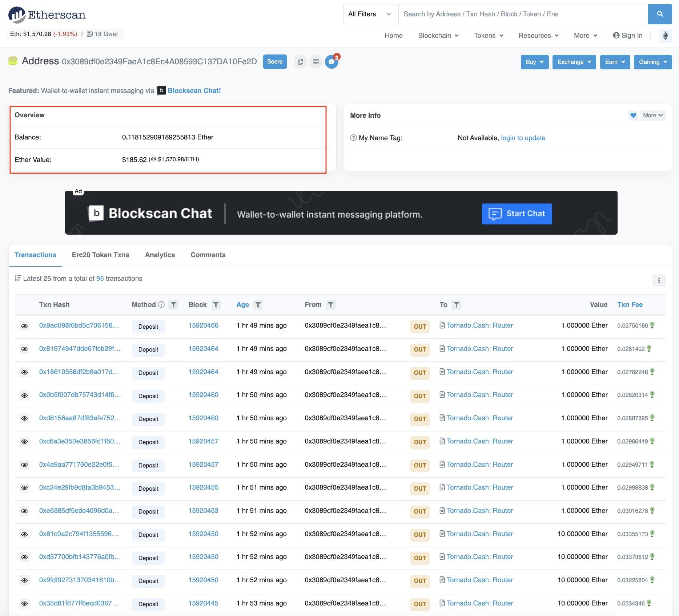Switch to the Erc20 Token Txns tab

[100, 255]
